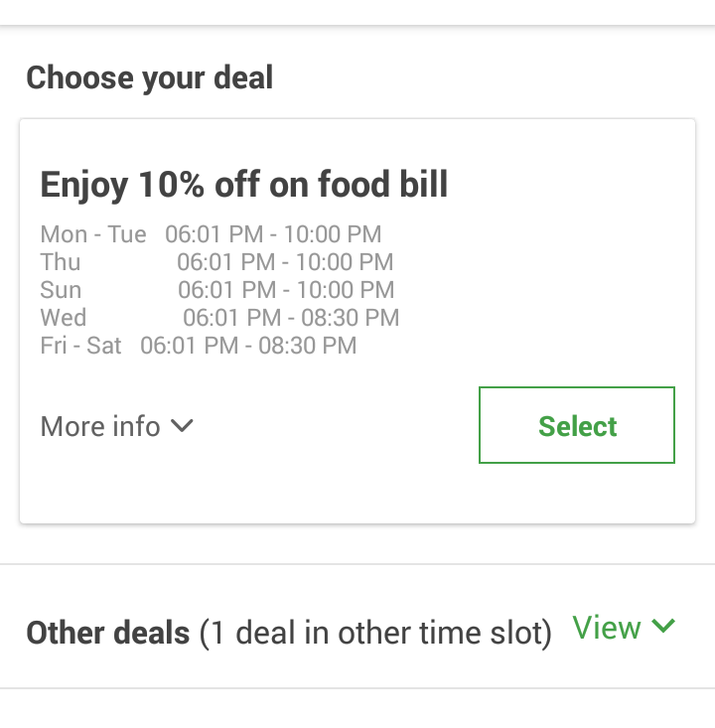Viewport: 715px width, 728px height.
Task: Tap the green View link
Action: (607, 628)
